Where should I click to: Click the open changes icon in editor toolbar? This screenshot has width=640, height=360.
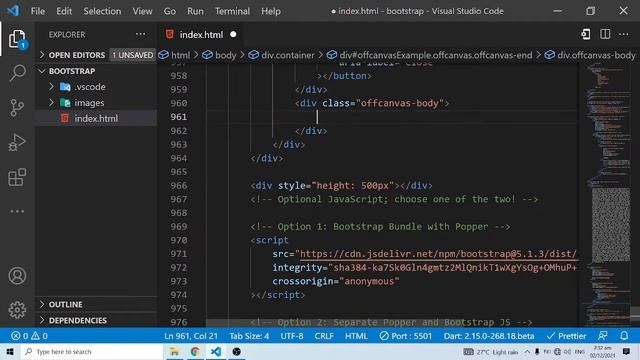586,34
